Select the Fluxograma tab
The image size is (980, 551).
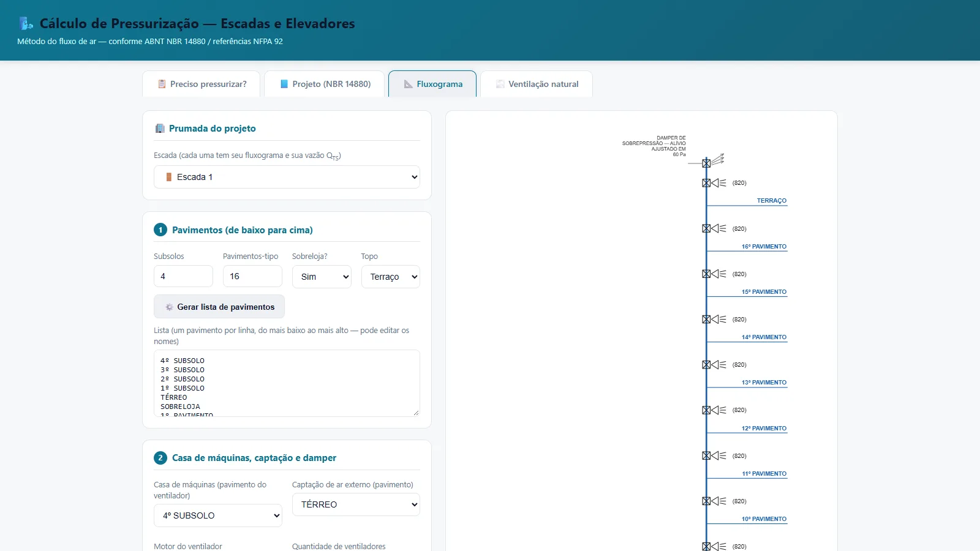(x=432, y=84)
